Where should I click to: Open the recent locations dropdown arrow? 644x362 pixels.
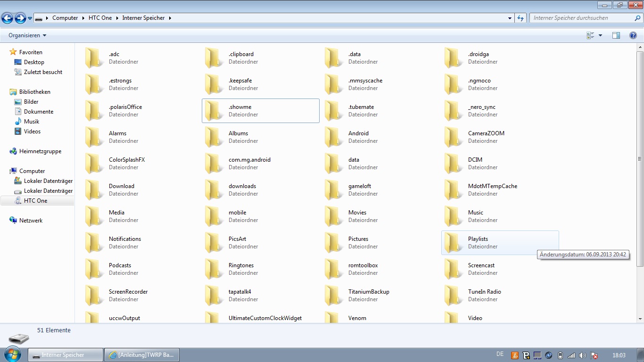pos(30,18)
